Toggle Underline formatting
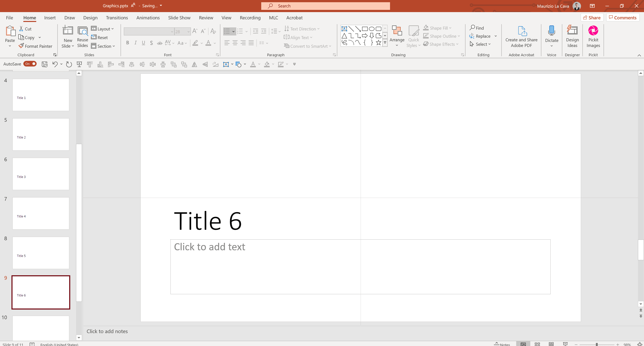644x346 pixels. tap(143, 43)
